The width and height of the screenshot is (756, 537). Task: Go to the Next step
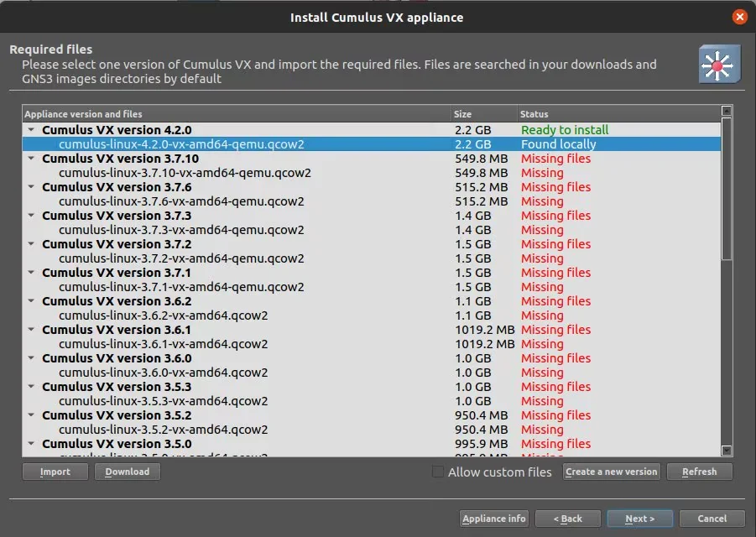[x=639, y=519]
